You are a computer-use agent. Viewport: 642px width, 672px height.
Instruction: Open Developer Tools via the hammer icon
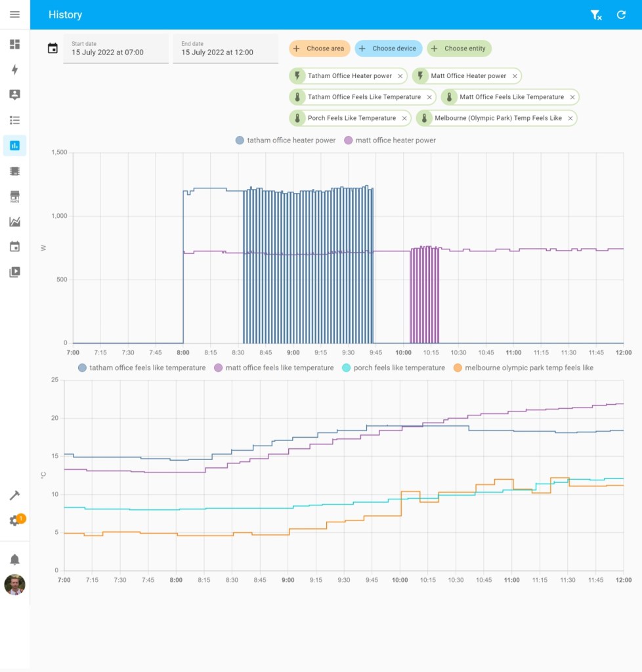14,495
